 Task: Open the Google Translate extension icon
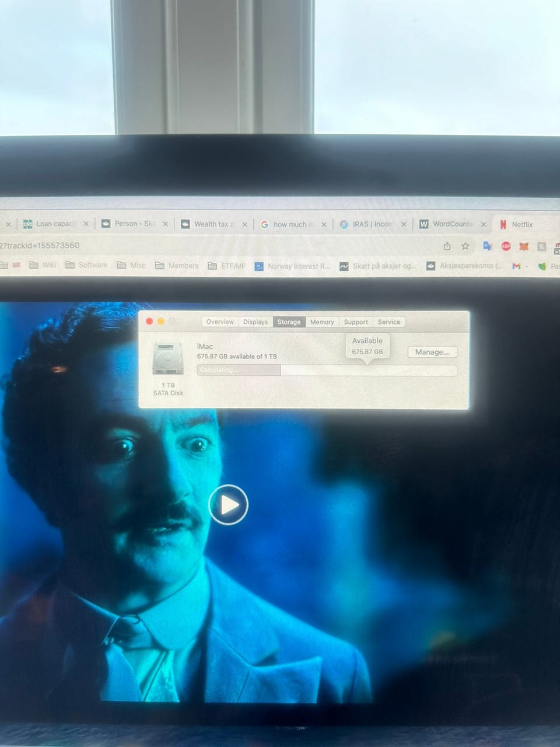pyautogui.click(x=487, y=246)
